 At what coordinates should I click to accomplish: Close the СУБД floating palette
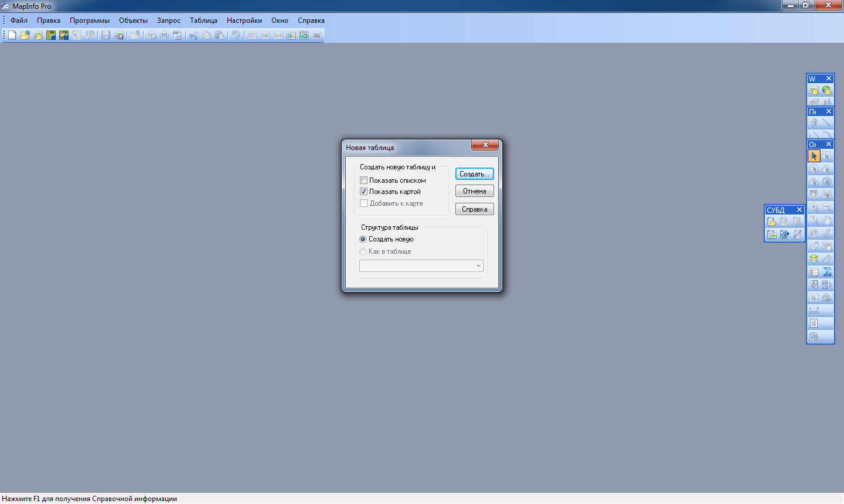coord(799,210)
